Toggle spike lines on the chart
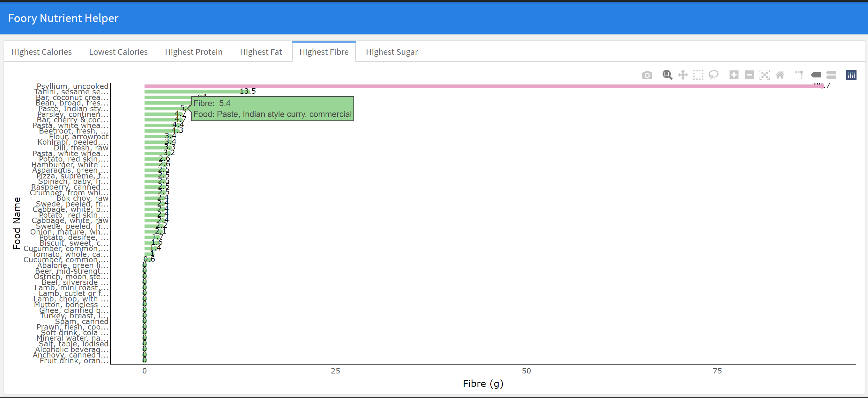Viewport: 868px width, 398px height. coord(799,75)
